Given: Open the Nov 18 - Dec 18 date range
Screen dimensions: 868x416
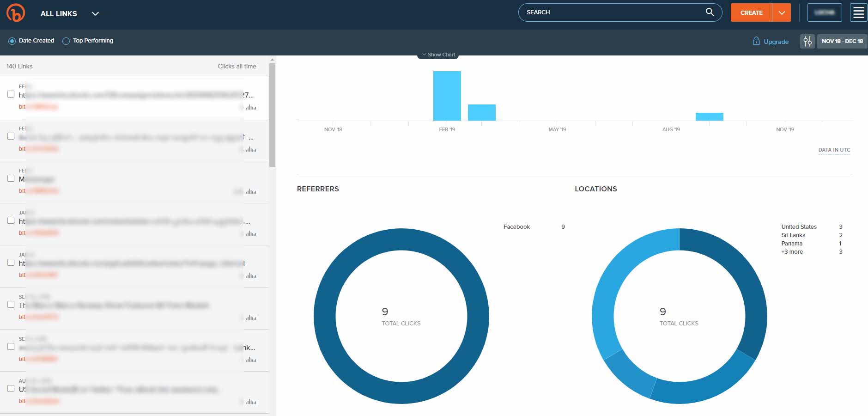Looking at the screenshot, I should point(842,41).
